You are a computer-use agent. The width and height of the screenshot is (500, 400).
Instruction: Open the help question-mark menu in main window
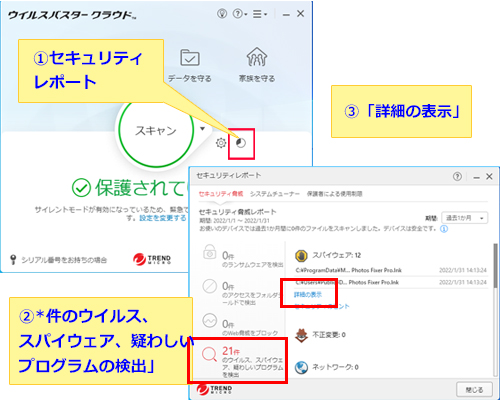(x=239, y=14)
